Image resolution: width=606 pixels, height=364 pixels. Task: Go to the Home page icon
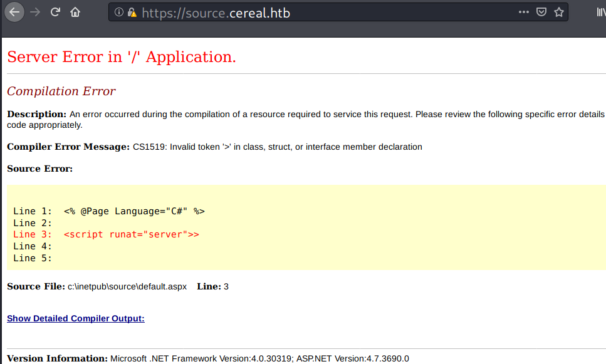75,12
